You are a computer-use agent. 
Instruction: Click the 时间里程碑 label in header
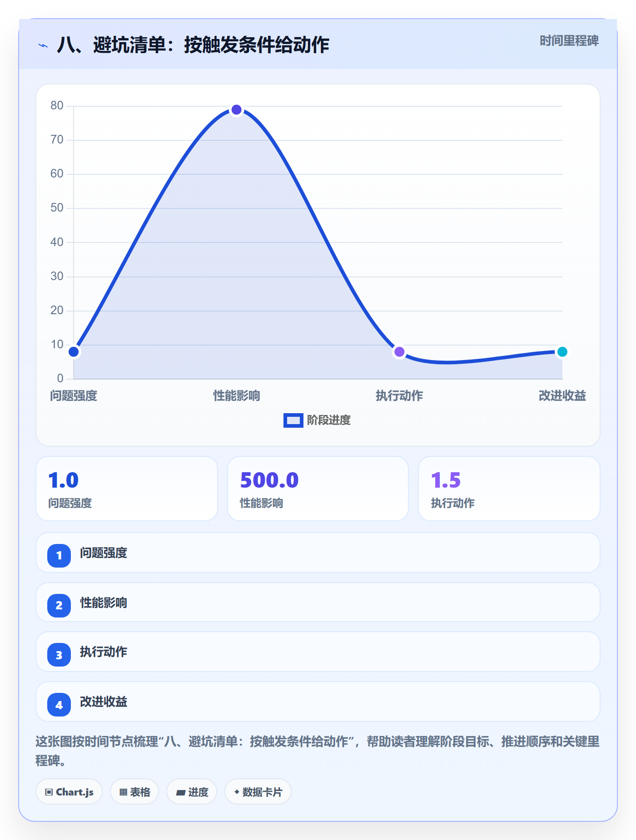(569, 41)
